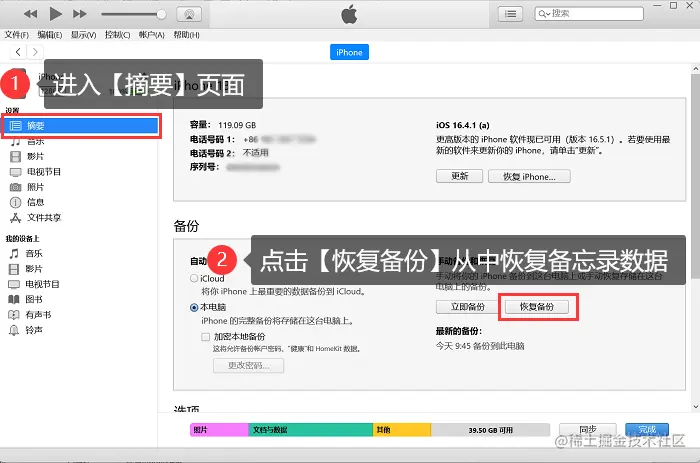Screen dimensions: 700x463
Task: Click the 照片 camera icon
Action: (16, 187)
